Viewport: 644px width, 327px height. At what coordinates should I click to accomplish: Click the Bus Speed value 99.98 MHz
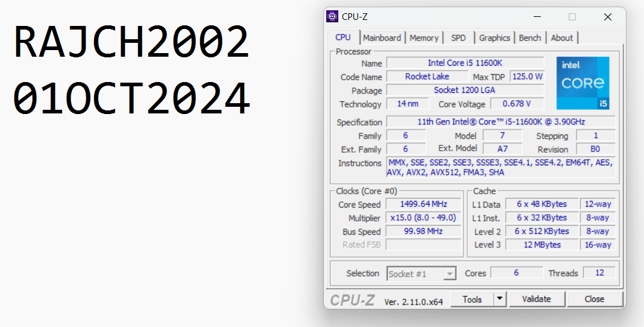point(423,231)
